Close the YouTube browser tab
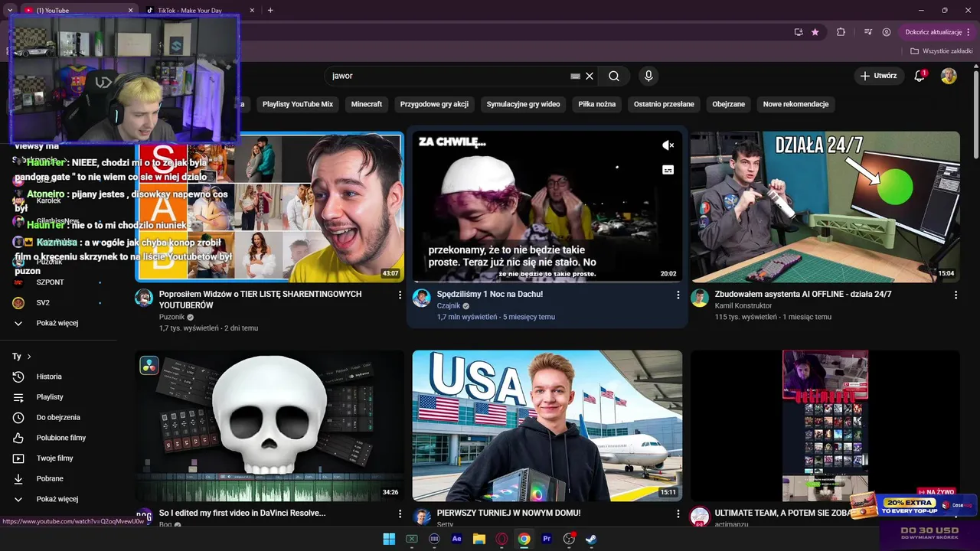 pyautogui.click(x=130, y=10)
